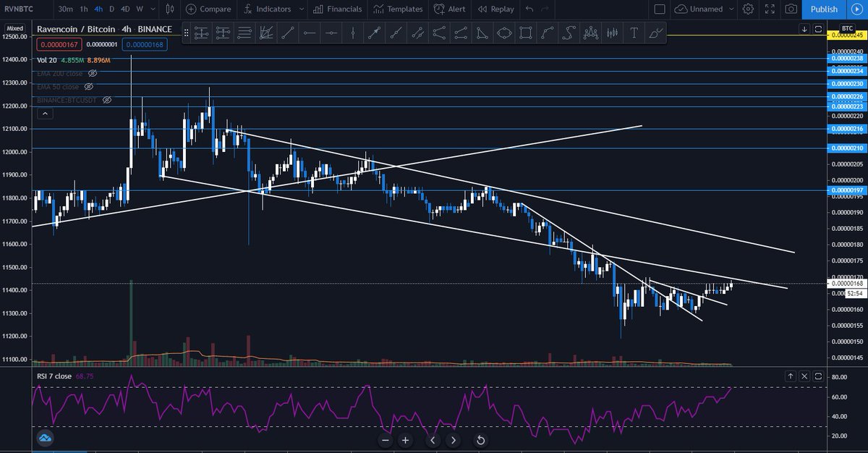Select the Head and Shoulders pattern tool

click(x=591, y=33)
